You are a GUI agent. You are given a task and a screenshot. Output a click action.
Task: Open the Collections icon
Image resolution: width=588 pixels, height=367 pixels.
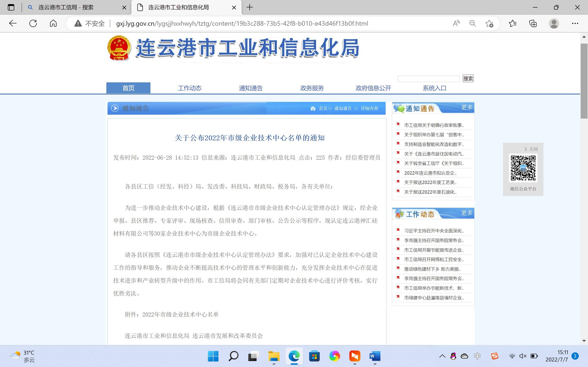533,23
